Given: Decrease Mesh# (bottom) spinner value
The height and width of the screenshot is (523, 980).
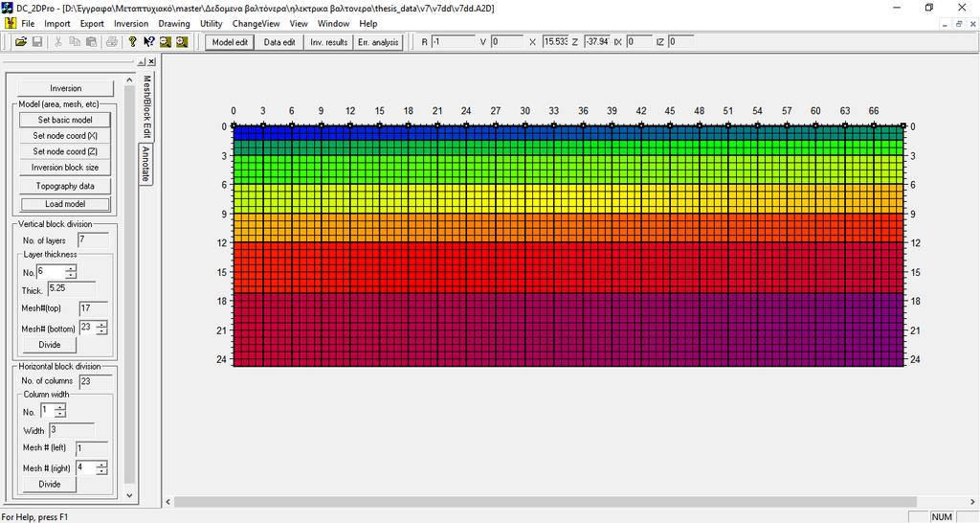Looking at the screenshot, I should (x=101, y=330).
